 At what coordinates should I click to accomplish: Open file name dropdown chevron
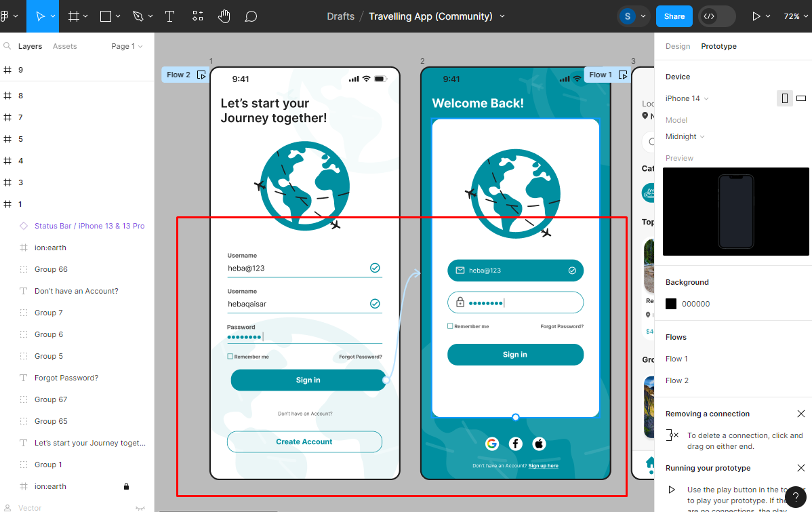[x=502, y=16]
